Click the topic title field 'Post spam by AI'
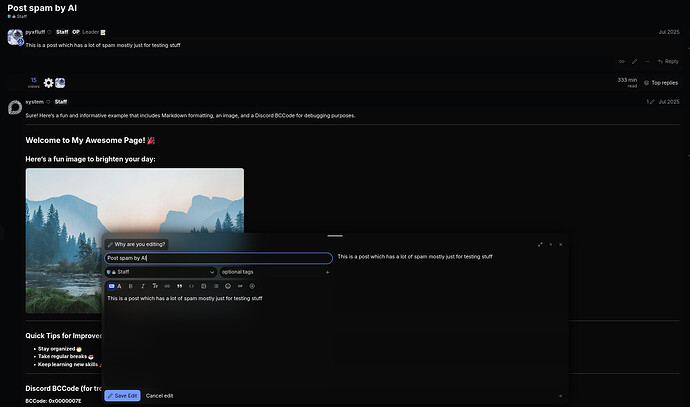Viewport: 690px width, 407px height. click(219, 258)
